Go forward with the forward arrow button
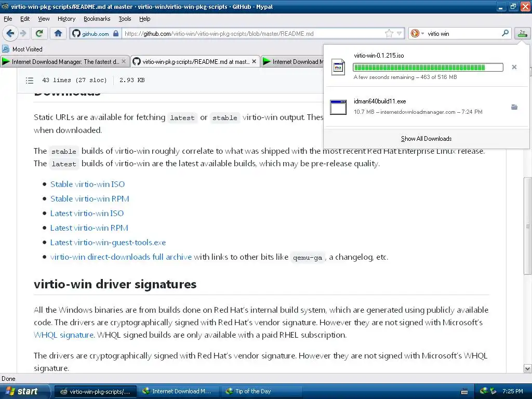This screenshot has width=532, height=399. tap(23, 33)
